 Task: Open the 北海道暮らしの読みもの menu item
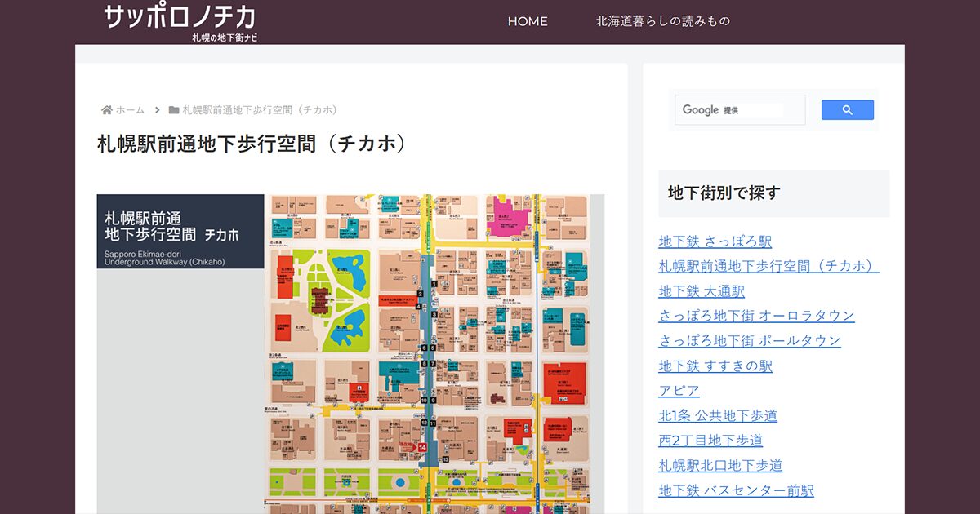point(662,21)
